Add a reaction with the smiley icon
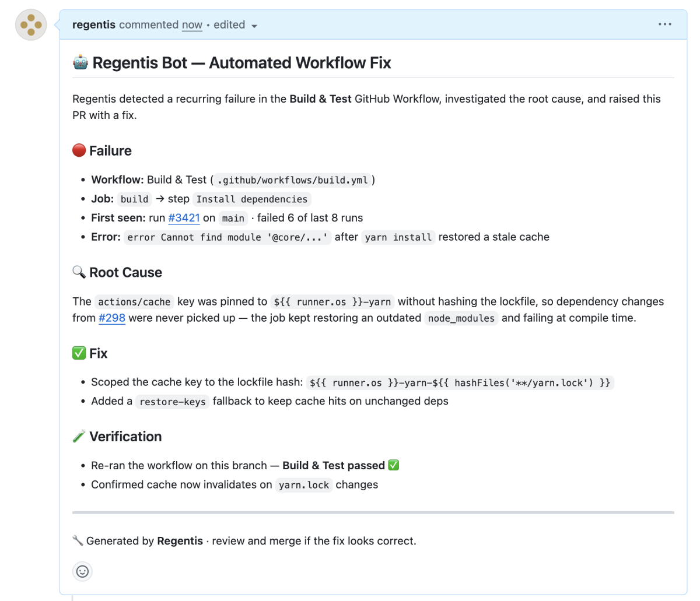The image size is (700, 601). pyautogui.click(x=83, y=571)
